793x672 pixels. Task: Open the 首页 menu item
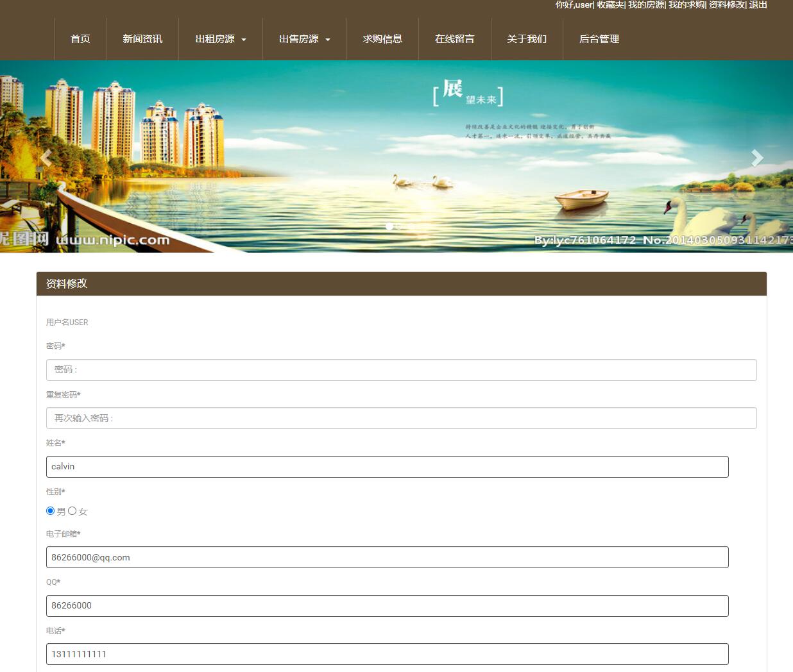click(x=80, y=39)
